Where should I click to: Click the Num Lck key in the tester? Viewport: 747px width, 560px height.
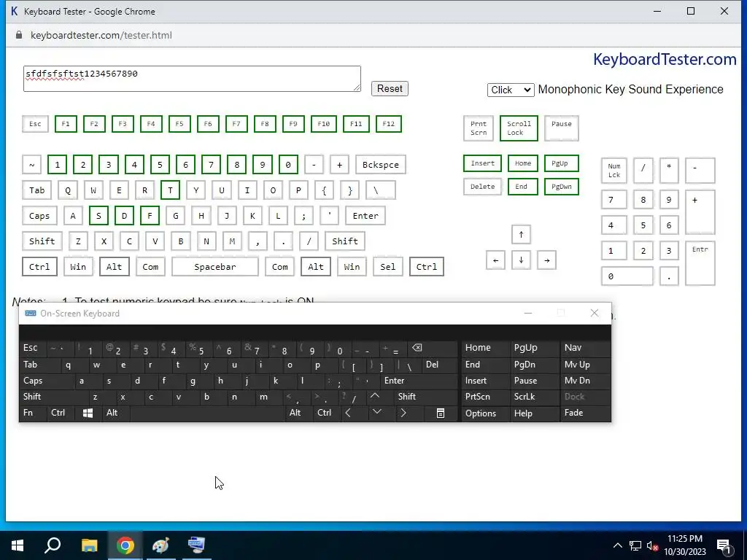click(x=614, y=171)
